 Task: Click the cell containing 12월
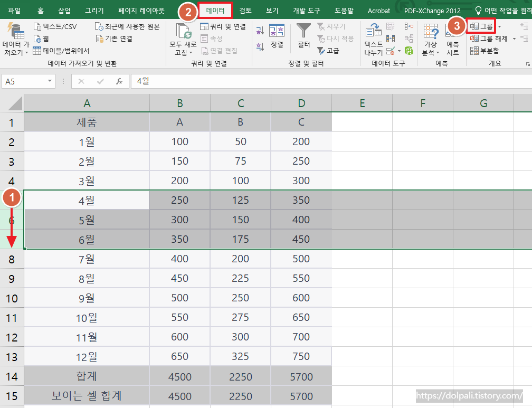tap(87, 357)
